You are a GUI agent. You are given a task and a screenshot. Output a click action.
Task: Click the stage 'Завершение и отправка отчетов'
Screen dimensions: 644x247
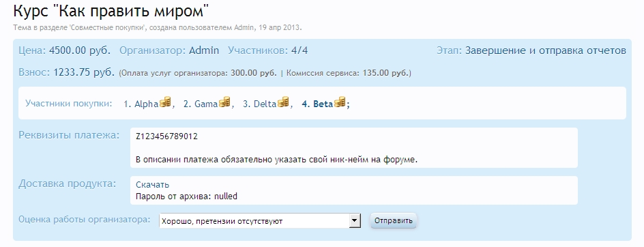click(x=546, y=50)
